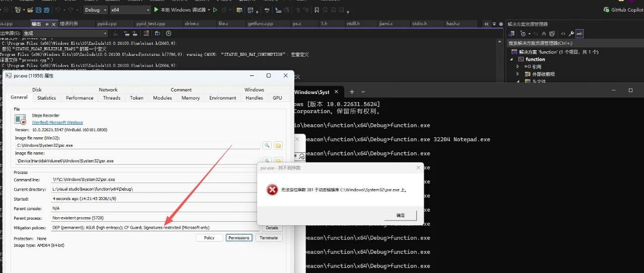Switch to the Memory tab
This screenshot has height=273, width=644.
point(191,98)
